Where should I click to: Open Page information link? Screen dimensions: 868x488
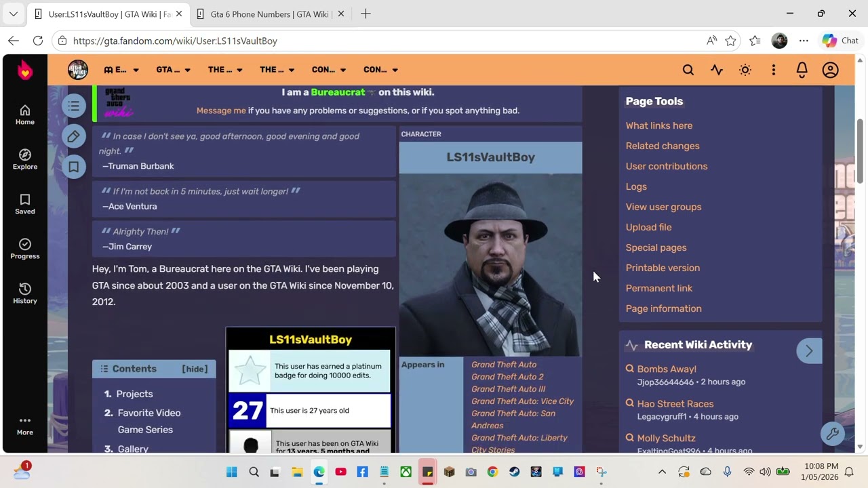pos(664,308)
